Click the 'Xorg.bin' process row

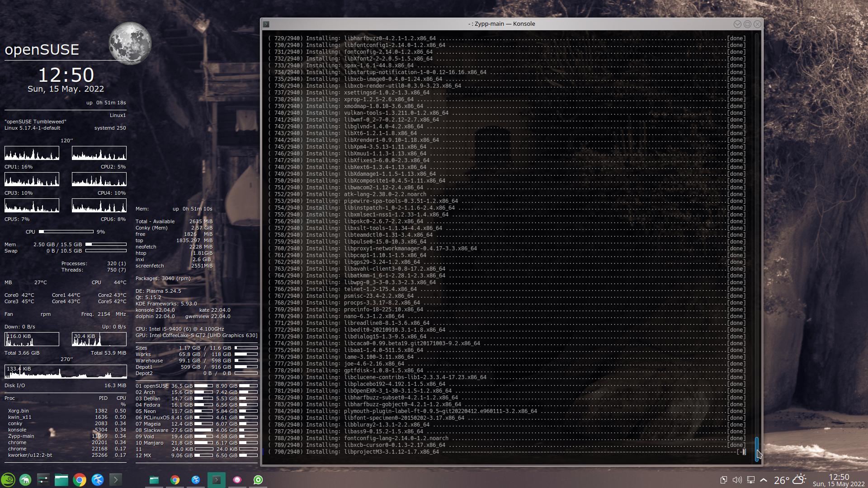tap(66, 411)
